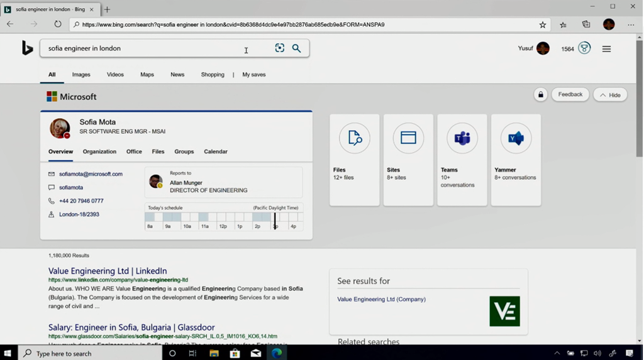This screenshot has width=644, height=360.
Task: Click the Bing rewards medal icon
Action: coord(584,48)
